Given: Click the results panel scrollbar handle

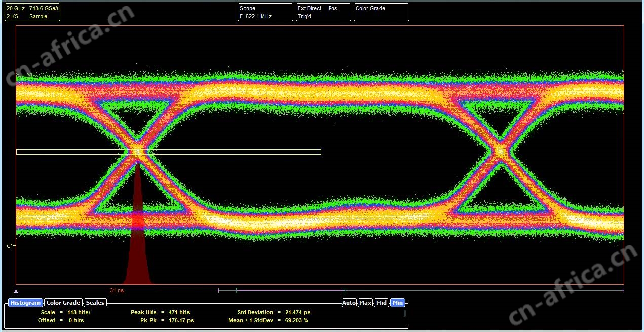Looking at the screenshot, I should 404,313.
